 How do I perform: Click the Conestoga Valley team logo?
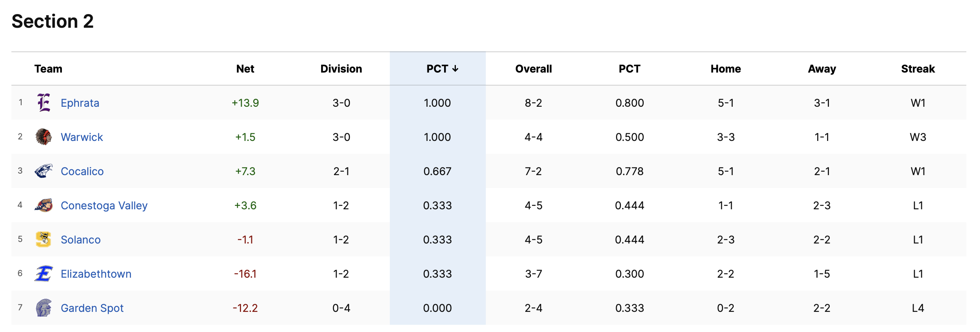point(44,205)
